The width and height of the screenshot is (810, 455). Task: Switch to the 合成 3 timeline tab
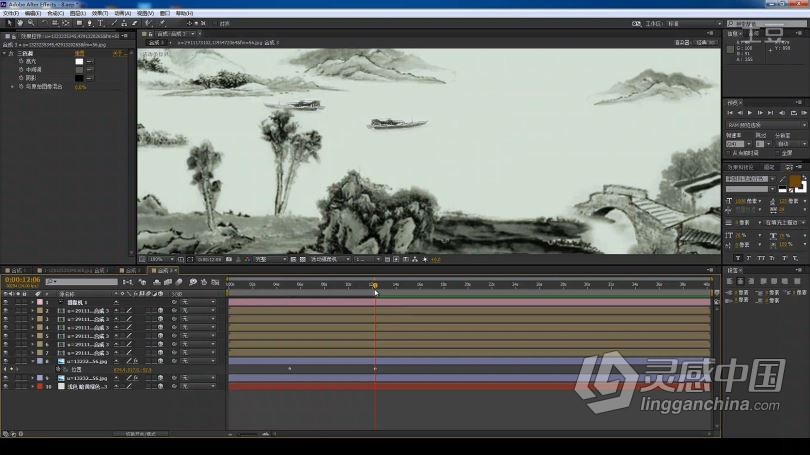[x=163, y=270]
